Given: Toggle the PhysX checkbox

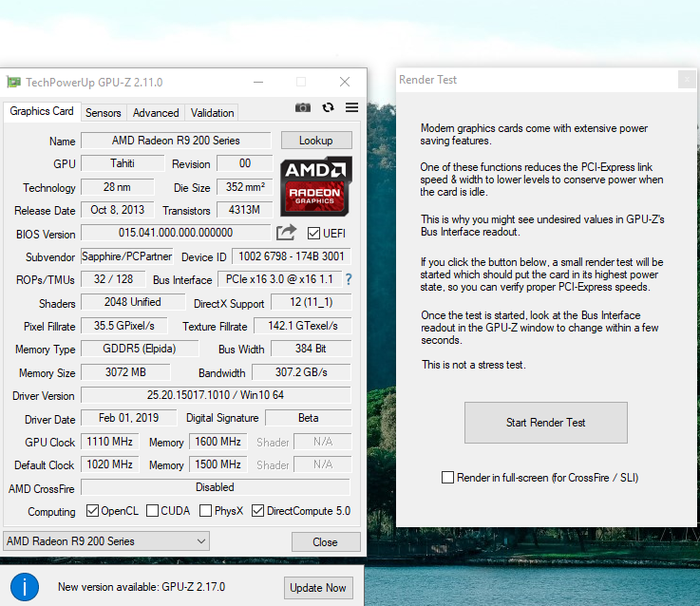Looking at the screenshot, I should tap(205, 510).
